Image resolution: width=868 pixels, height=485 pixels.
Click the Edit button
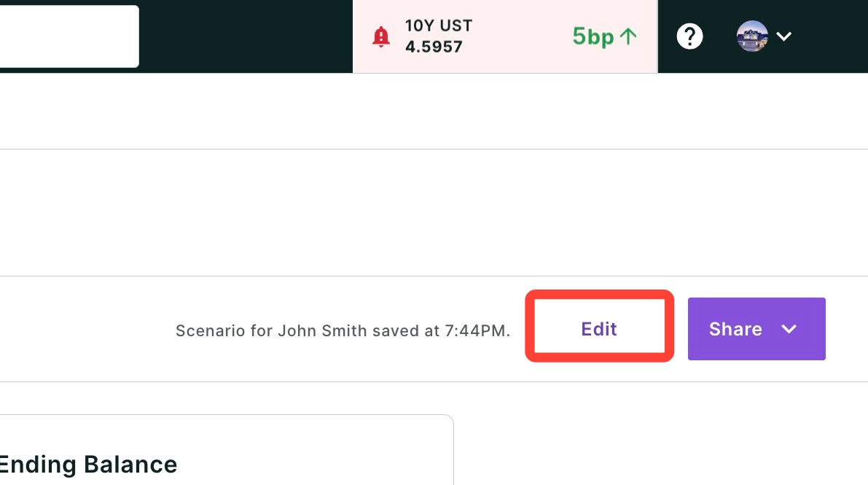(599, 329)
